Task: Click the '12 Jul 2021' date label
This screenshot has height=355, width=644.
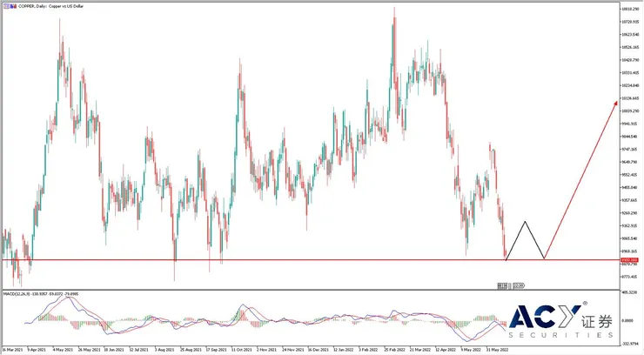Action: pos(139,350)
